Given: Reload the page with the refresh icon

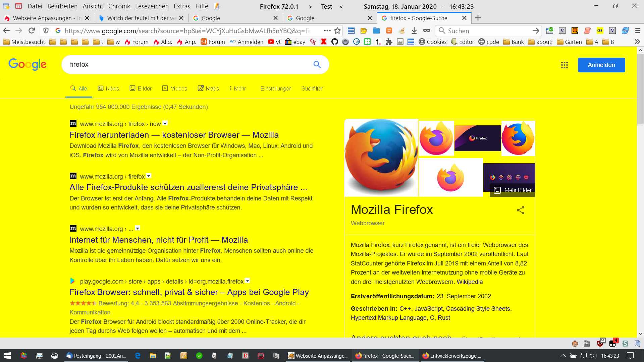Looking at the screenshot, I should click(x=32, y=31).
